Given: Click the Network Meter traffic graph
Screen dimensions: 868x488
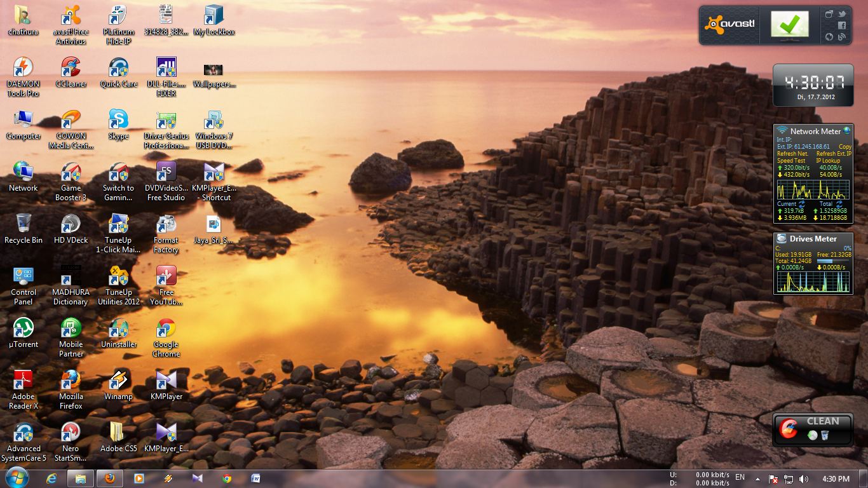Looking at the screenshot, I should 813,189.
